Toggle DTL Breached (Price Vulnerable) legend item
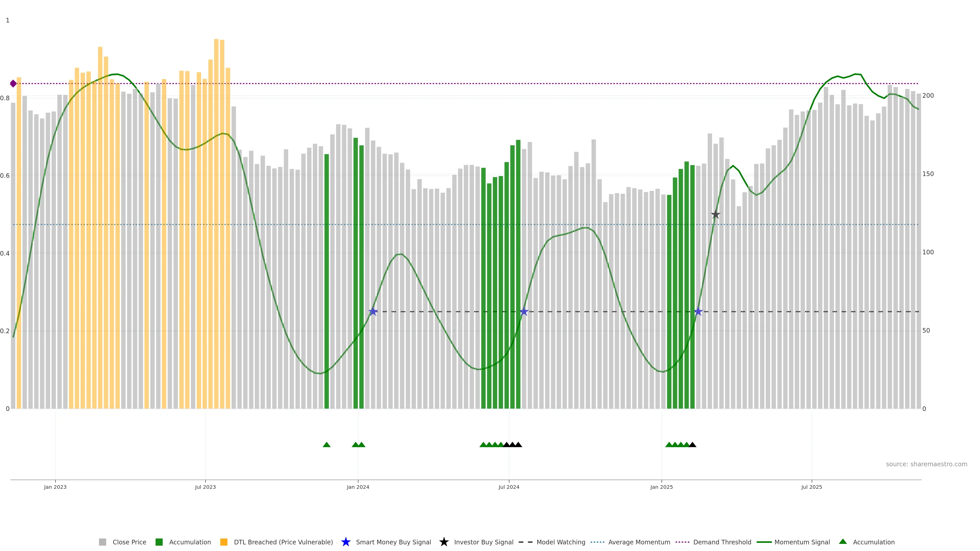 click(x=283, y=542)
